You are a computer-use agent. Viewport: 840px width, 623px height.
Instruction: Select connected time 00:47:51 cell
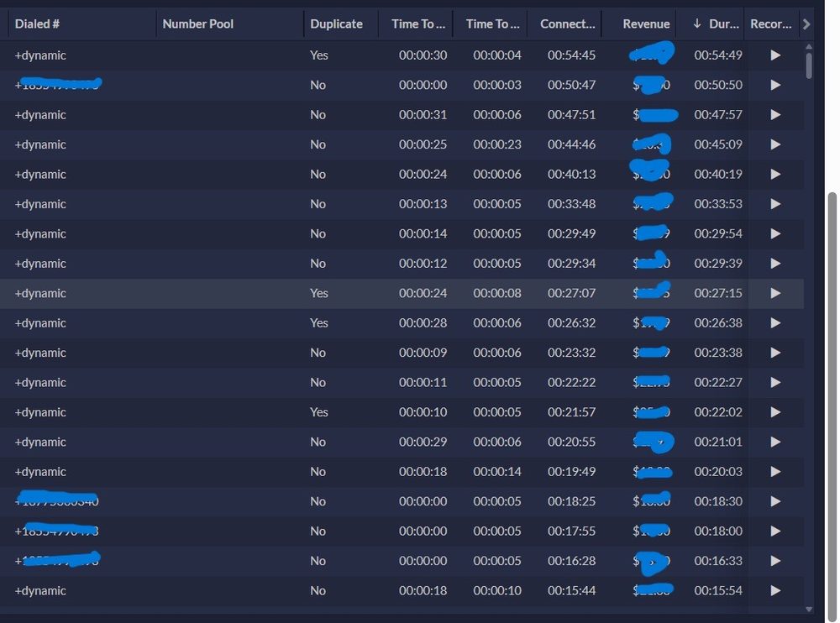tap(571, 115)
